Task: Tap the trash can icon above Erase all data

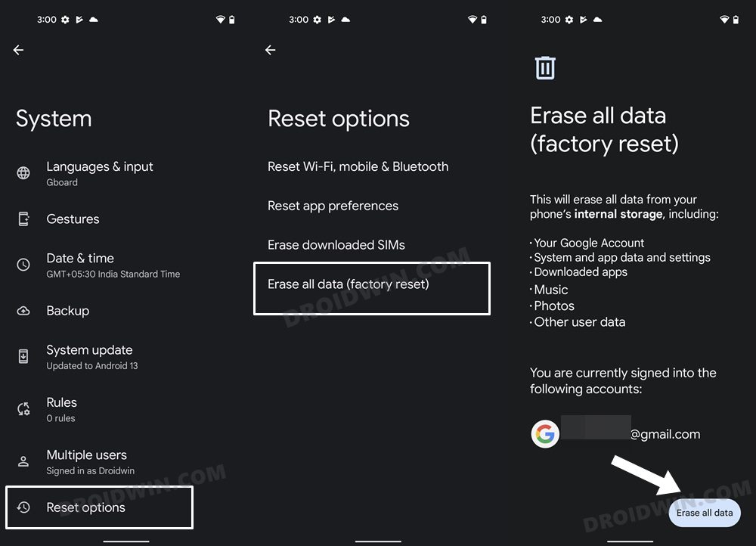Action: tap(545, 67)
